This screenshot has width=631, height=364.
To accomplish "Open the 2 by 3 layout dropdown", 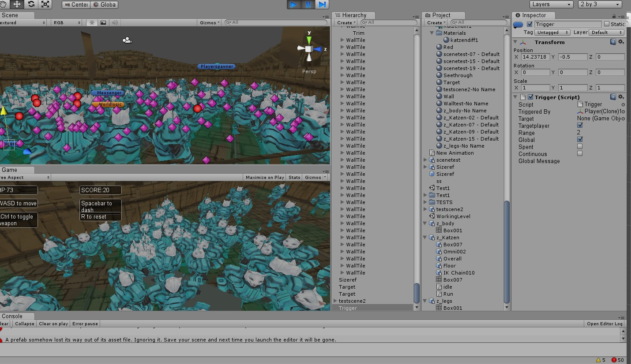I will pyautogui.click(x=600, y=4).
